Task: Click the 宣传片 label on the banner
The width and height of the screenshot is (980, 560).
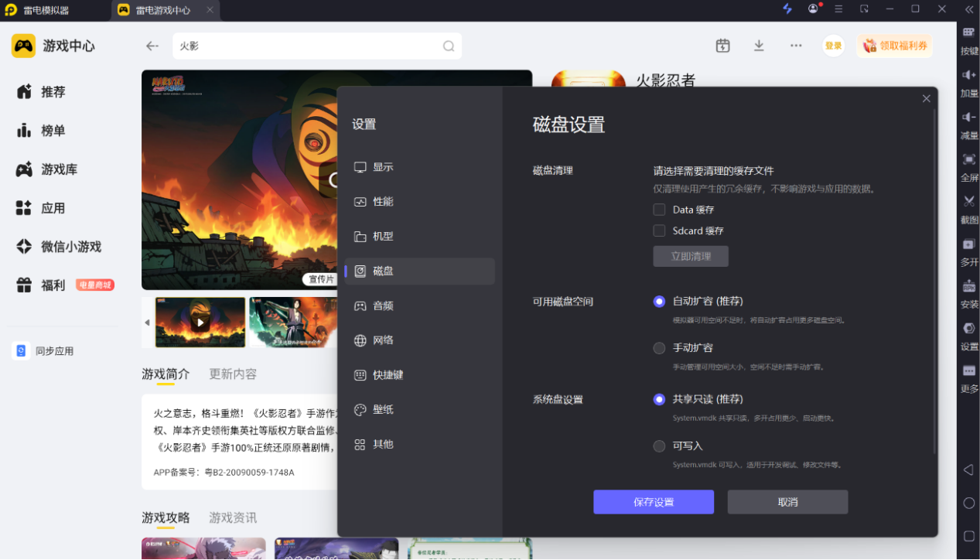Action: [321, 279]
